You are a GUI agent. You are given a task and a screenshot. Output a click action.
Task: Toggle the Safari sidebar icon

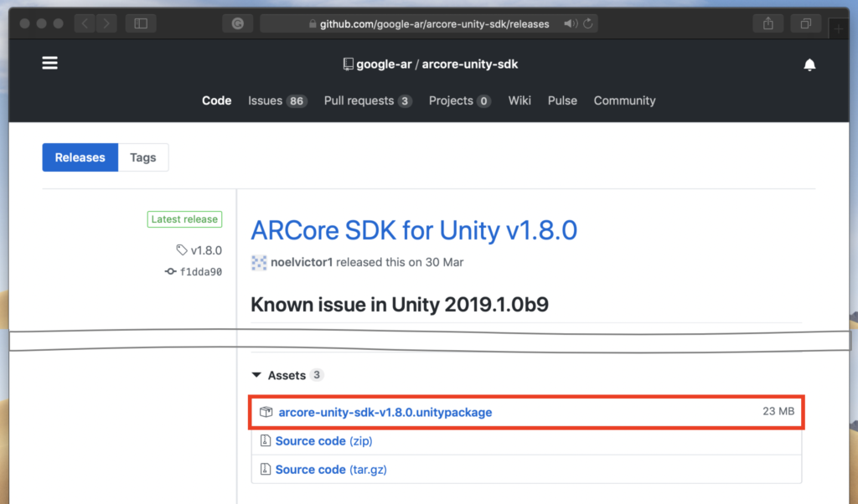click(x=140, y=23)
